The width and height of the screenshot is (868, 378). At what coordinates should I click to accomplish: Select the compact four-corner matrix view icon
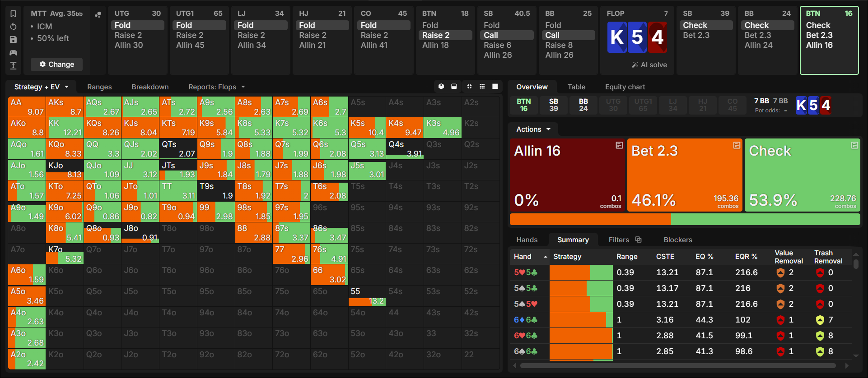coord(469,87)
